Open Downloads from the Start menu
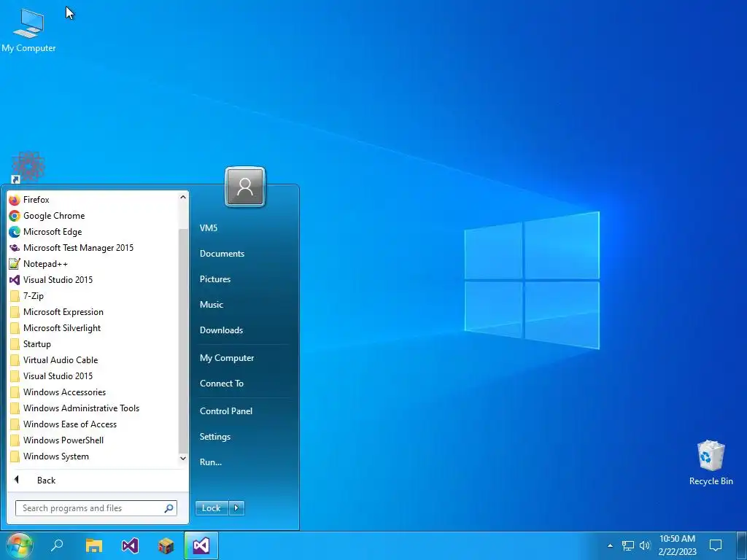The image size is (747, 560). (x=222, y=330)
